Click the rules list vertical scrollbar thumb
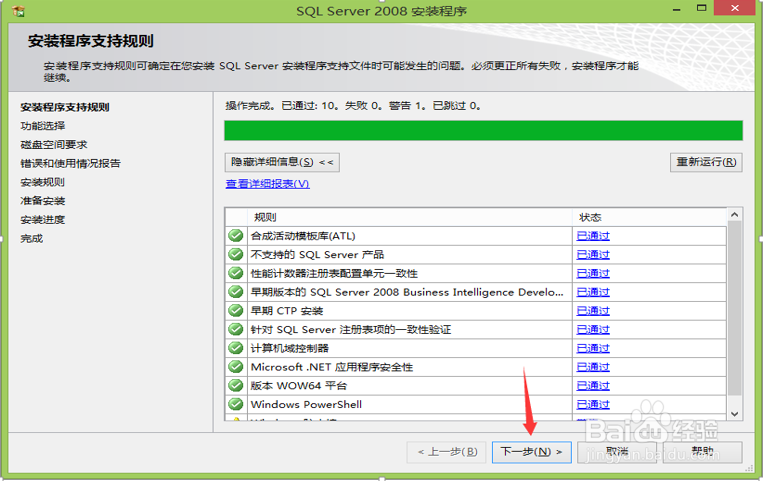The image size is (763, 481). coord(735,309)
